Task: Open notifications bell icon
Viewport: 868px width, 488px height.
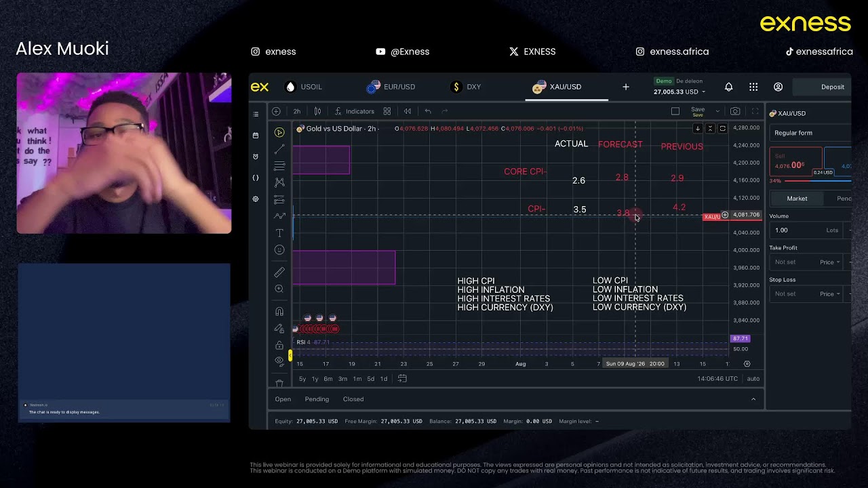Action: tap(728, 87)
